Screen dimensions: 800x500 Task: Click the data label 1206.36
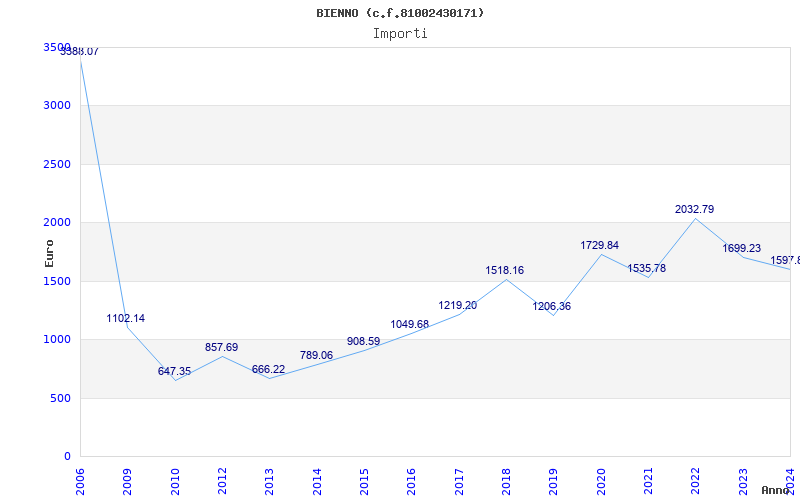point(552,307)
